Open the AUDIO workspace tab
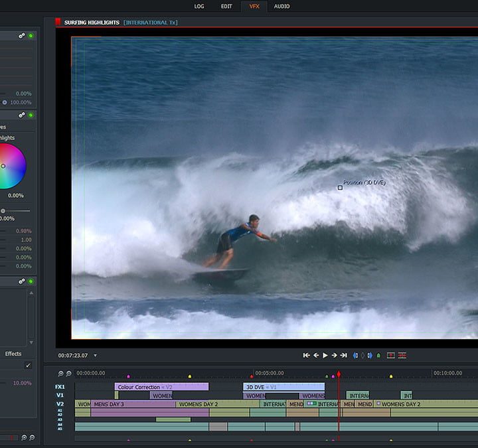Viewport: 478px width, 448px height. 281,6
